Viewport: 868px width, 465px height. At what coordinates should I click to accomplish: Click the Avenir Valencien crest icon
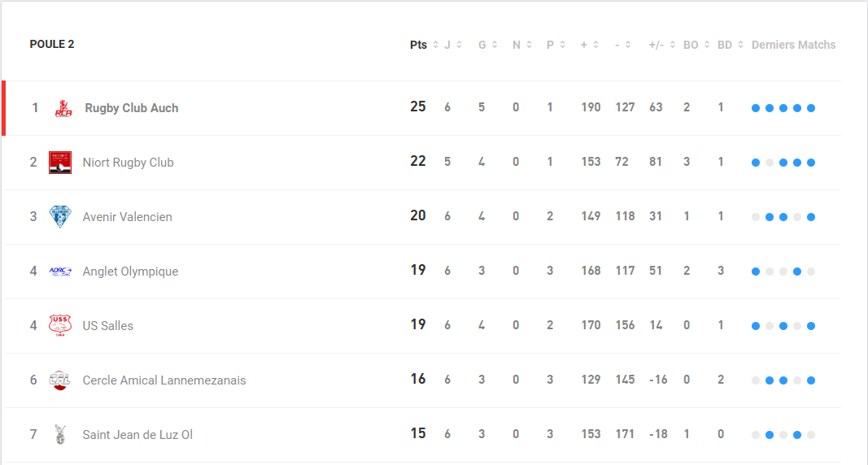click(x=60, y=217)
